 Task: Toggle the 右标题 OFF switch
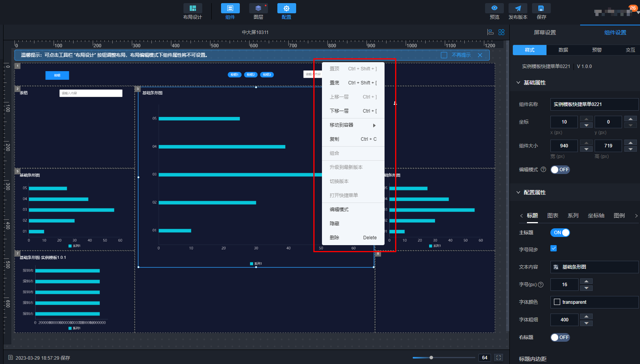(x=560, y=337)
